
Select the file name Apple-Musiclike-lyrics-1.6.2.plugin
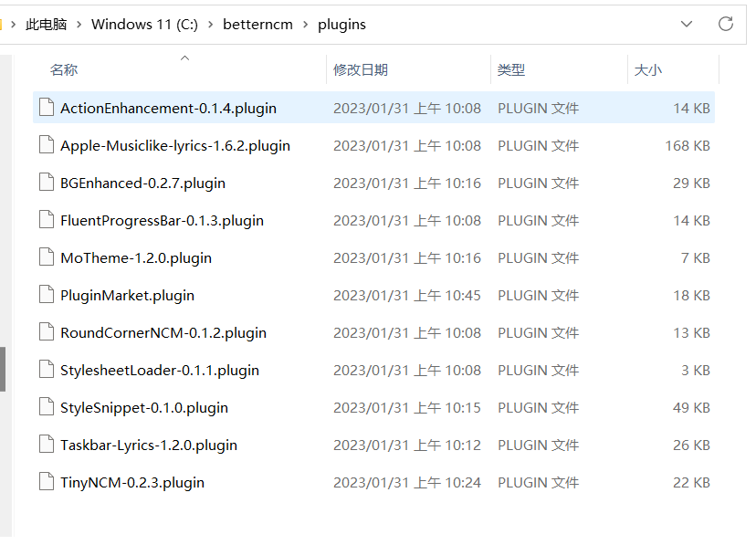pos(175,145)
